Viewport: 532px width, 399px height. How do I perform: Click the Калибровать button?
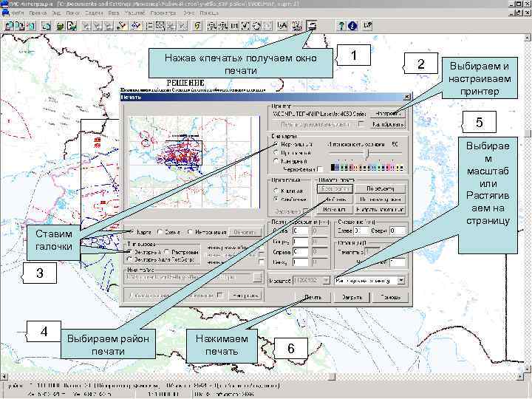(x=387, y=125)
